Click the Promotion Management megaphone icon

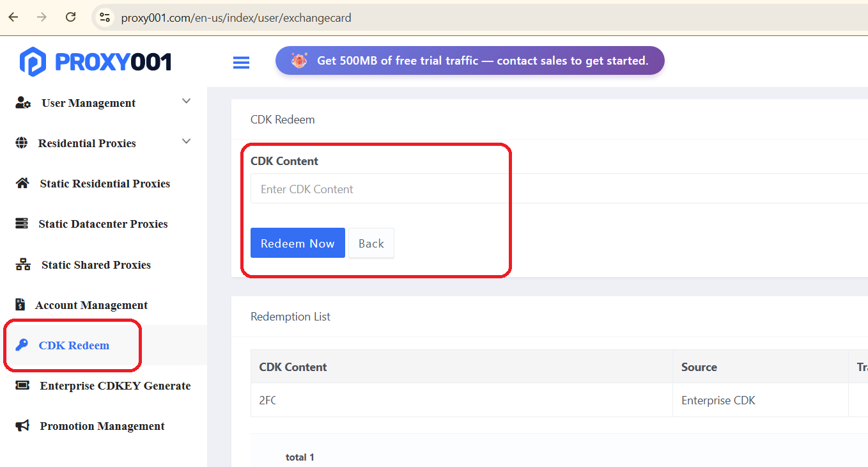22,426
